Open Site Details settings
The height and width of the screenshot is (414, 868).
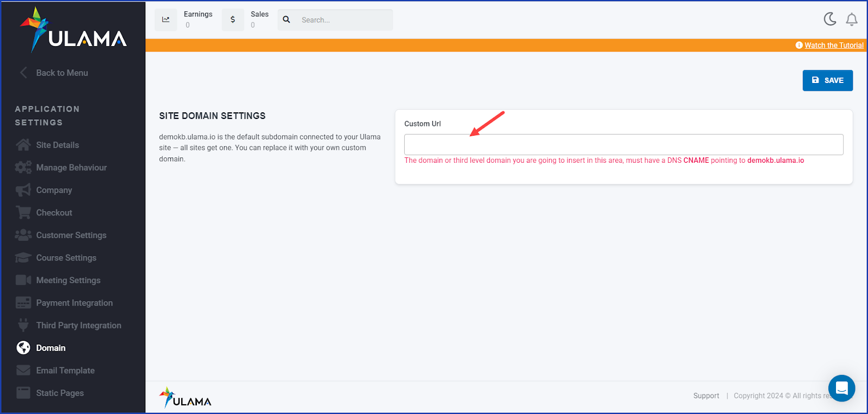(58, 145)
